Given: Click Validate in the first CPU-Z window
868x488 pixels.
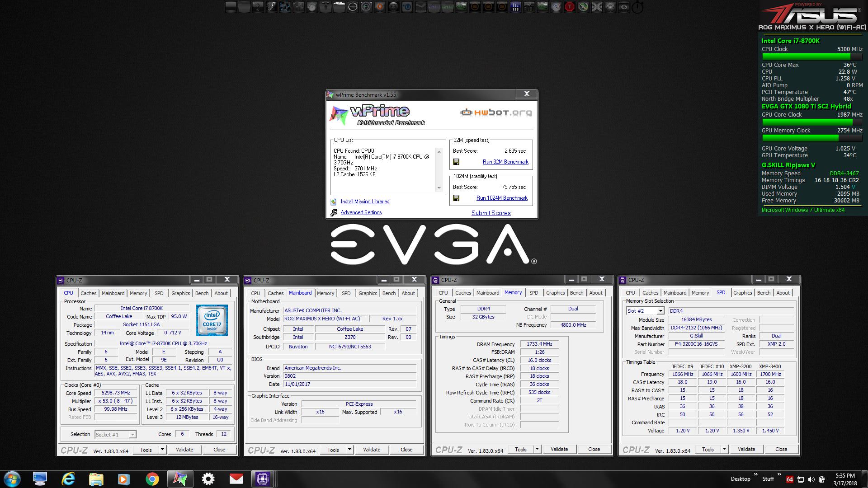Looking at the screenshot, I should (184, 450).
